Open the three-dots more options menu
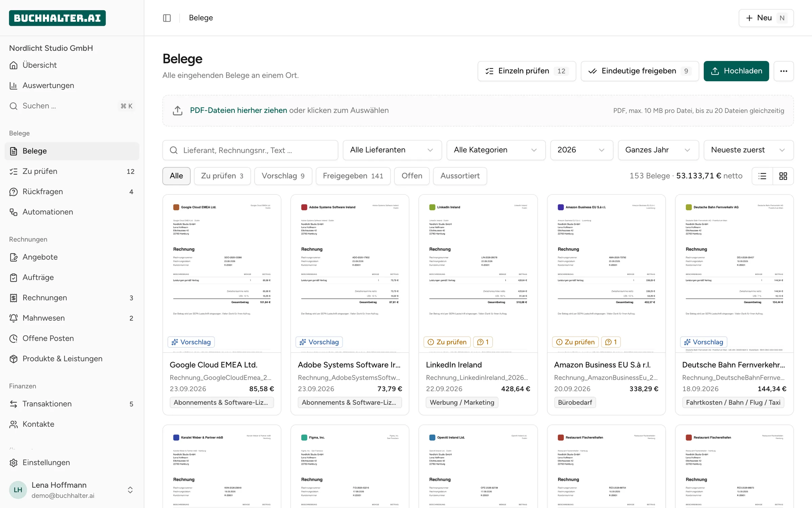 click(784, 71)
